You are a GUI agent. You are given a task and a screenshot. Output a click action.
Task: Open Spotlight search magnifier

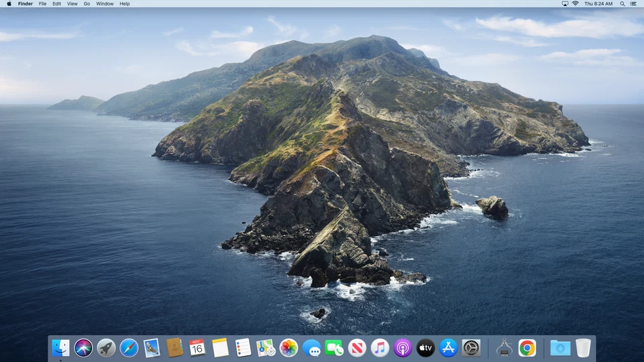(623, 4)
